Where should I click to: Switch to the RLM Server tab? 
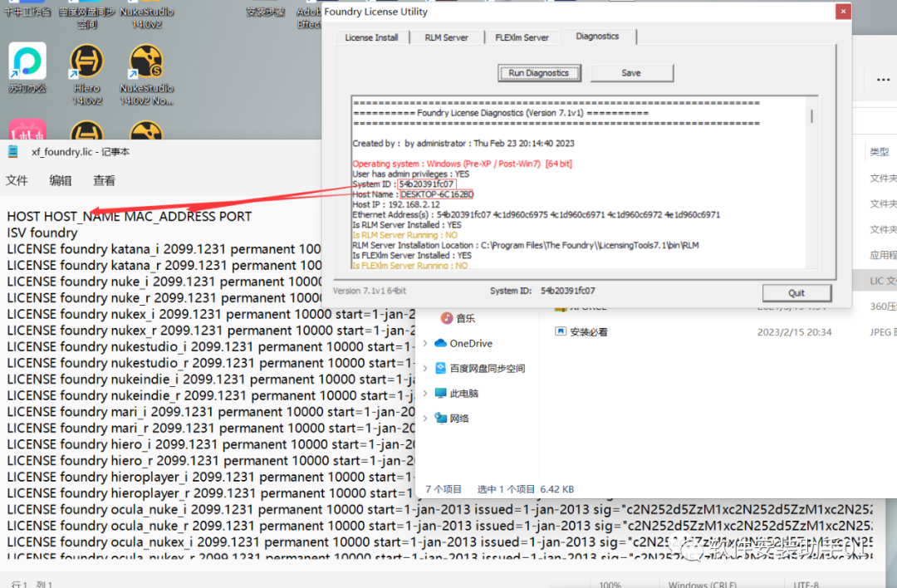[446, 37]
